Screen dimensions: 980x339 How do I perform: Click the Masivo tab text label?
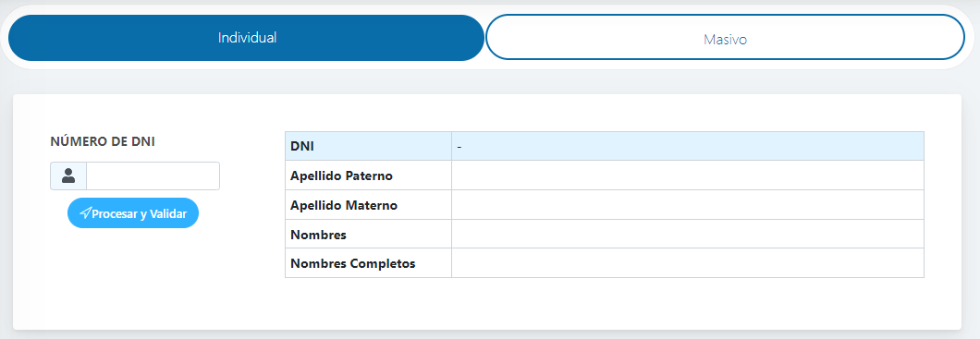pos(725,40)
